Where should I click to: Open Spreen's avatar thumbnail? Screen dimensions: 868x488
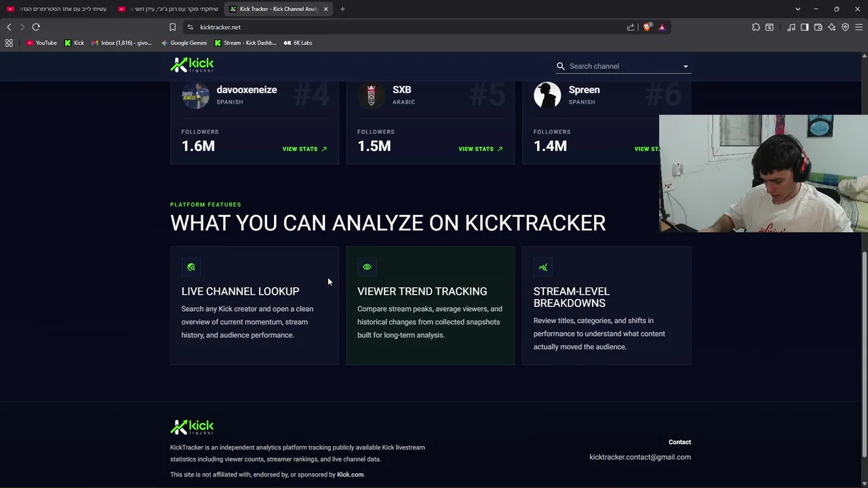[547, 95]
